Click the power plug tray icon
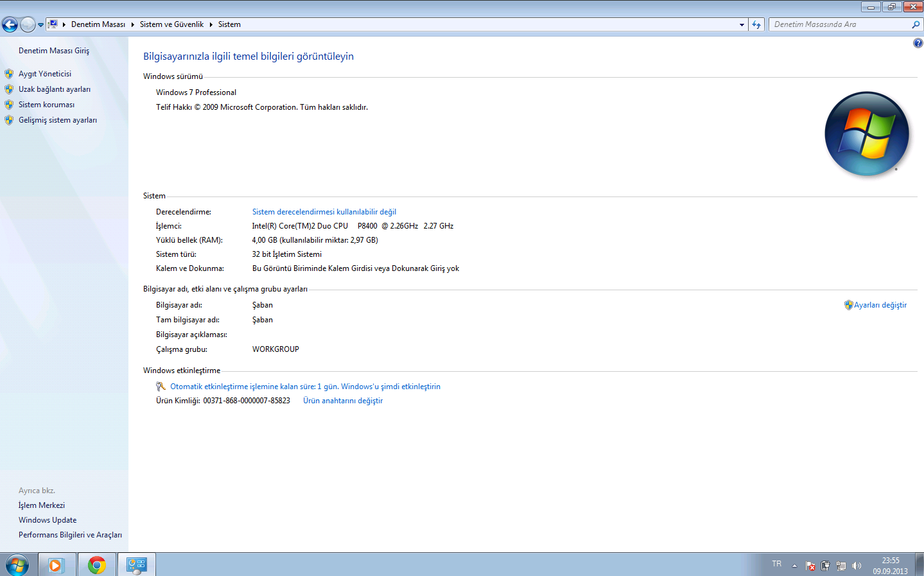The height and width of the screenshot is (576, 924). coord(825,566)
